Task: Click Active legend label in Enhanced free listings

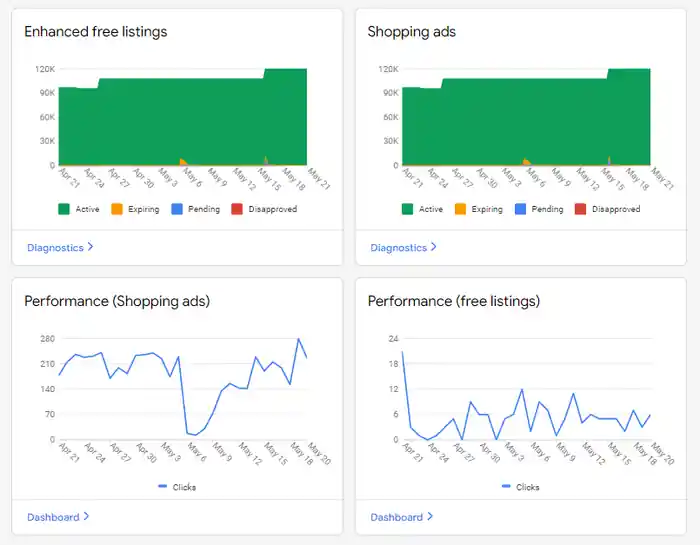Action: pos(87,209)
